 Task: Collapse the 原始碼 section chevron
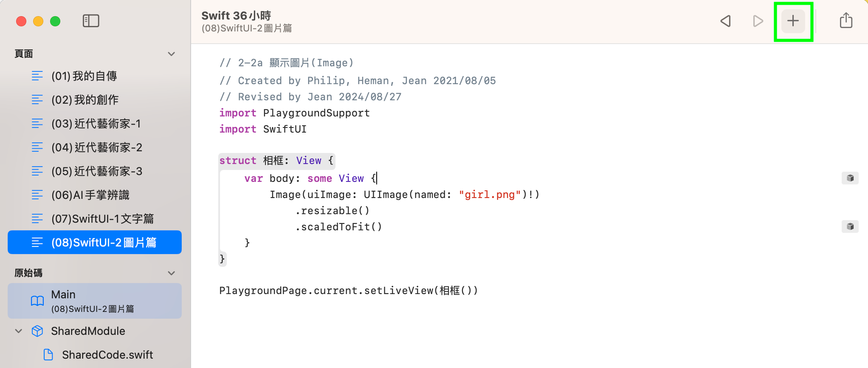[172, 273]
